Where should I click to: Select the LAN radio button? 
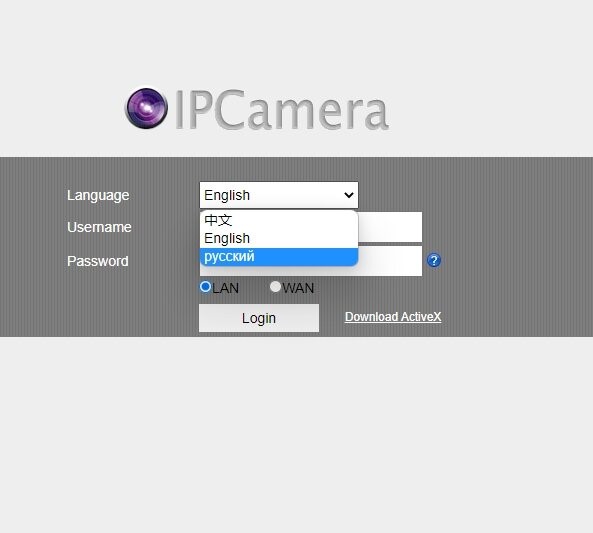205,287
